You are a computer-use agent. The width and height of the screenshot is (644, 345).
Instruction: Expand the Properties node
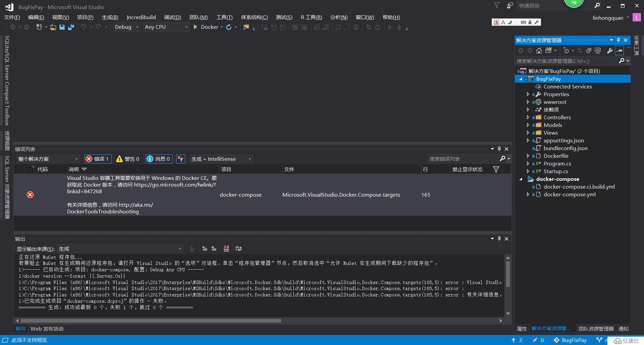click(528, 94)
